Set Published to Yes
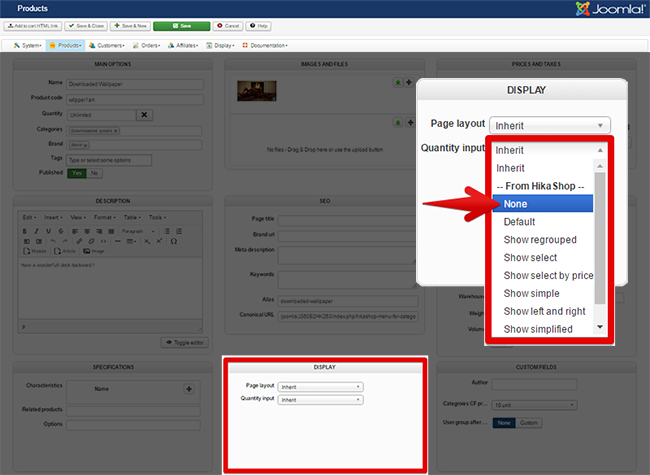Image resolution: width=650 pixels, height=475 pixels. click(x=77, y=173)
